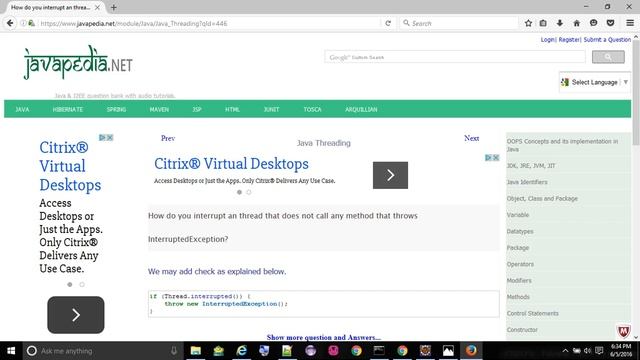
Task: Open JDK, JRE, JVM, JIT topic
Action: (x=531, y=166)
